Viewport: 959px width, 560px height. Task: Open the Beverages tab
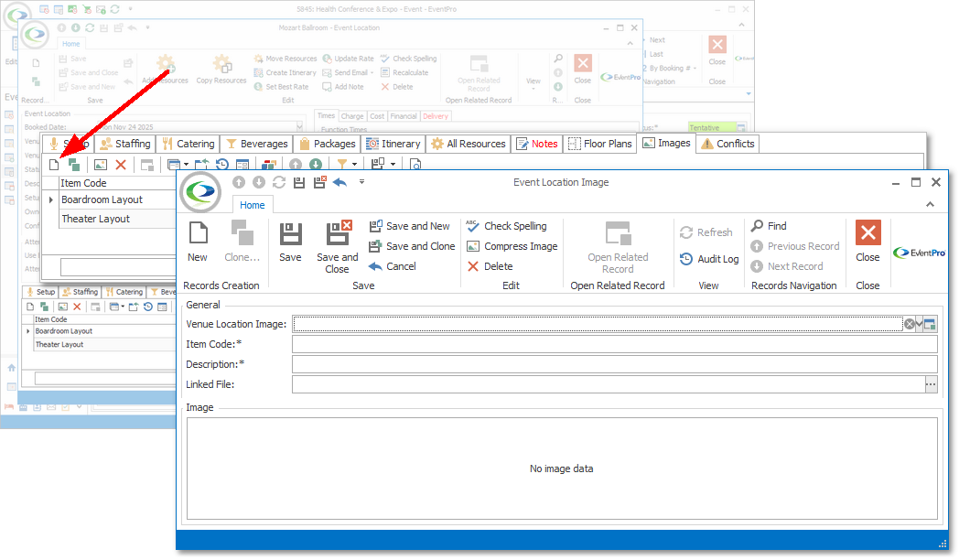tap(257, 144)
